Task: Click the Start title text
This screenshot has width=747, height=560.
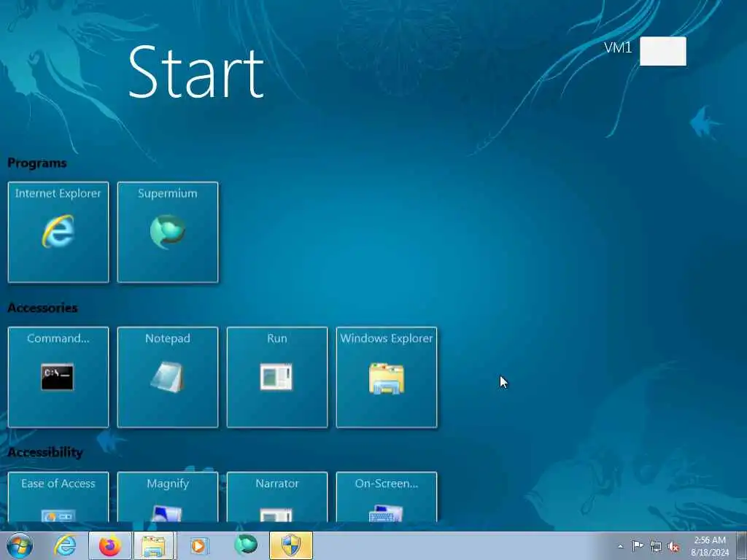Action: [x=196, y=72]
